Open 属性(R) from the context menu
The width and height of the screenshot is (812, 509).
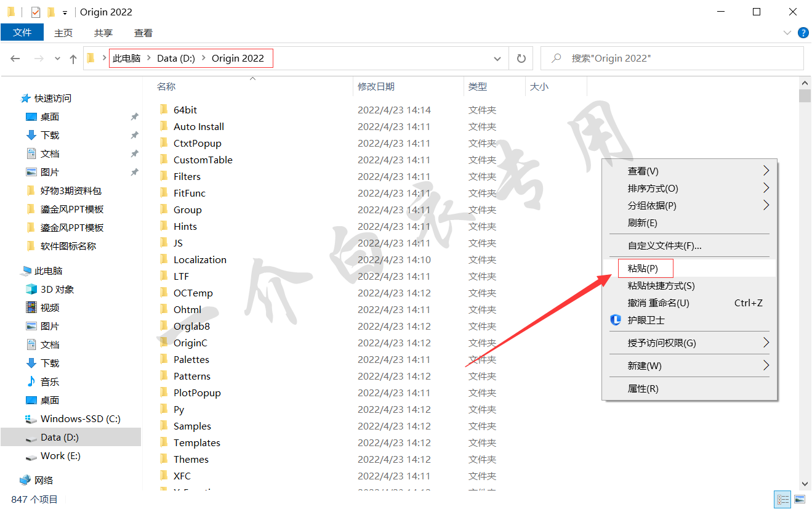click(689, 388)
